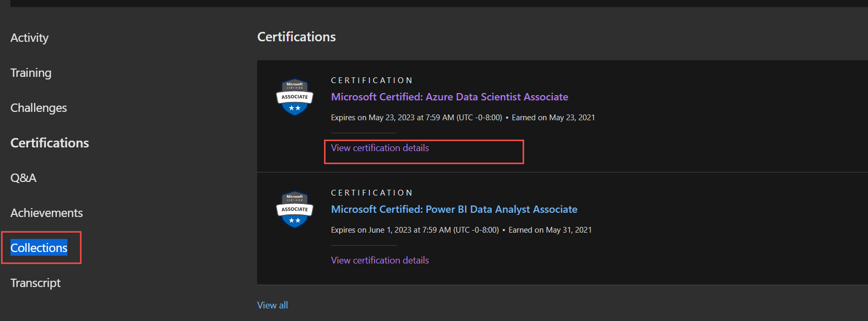The image size is (868, 321).
Task: Click CERTIFICATION label above Azure Data Scientist
Action: tap(372, 81)
